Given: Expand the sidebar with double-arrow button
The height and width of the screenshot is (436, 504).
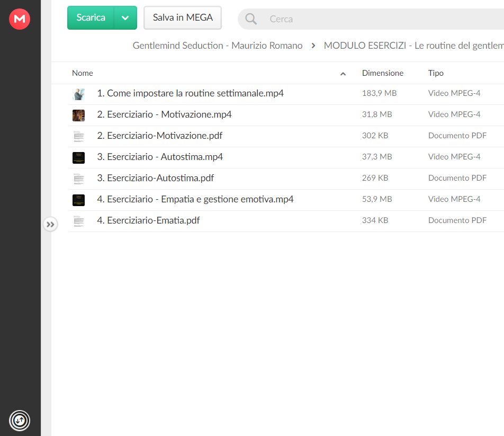Looking at the screenshot, I should pyautogui.click(x=50, y=225).
